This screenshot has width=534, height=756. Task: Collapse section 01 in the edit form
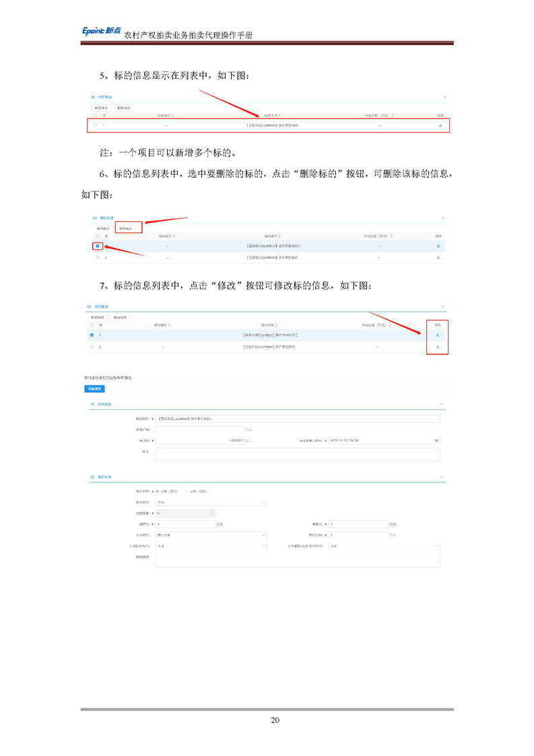442,404
